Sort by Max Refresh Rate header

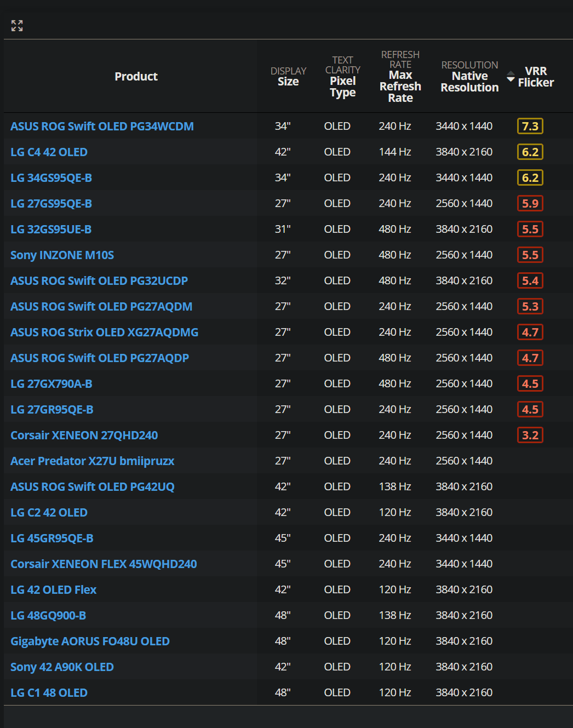pos(400,77)
